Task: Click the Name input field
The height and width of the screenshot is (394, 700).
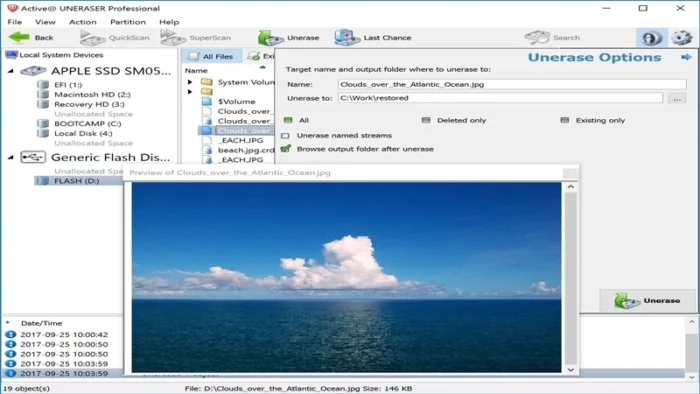Action: coord(512,84)
